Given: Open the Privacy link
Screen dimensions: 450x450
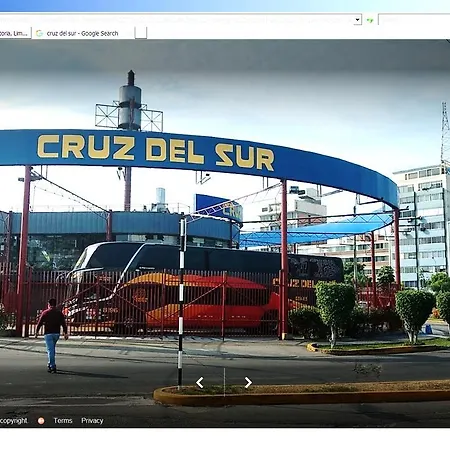Looking at the screenshot, I should click(92, 421).
